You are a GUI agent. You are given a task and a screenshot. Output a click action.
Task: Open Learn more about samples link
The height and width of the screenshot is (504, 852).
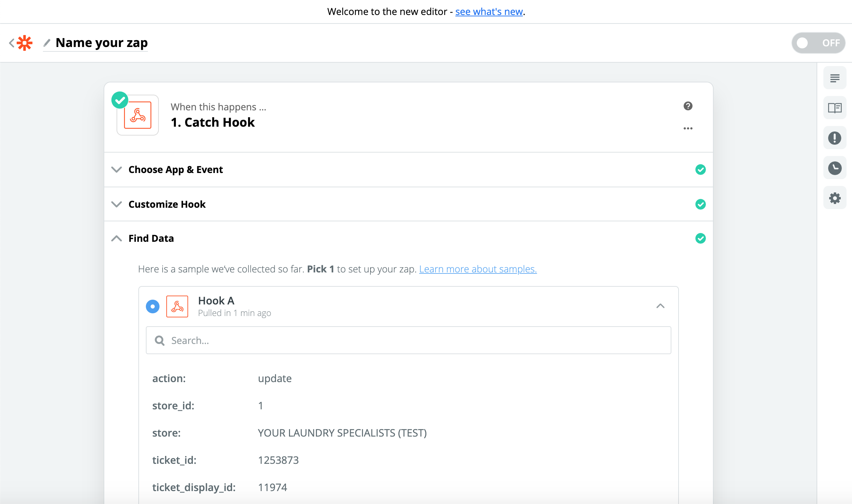[478, 269]
